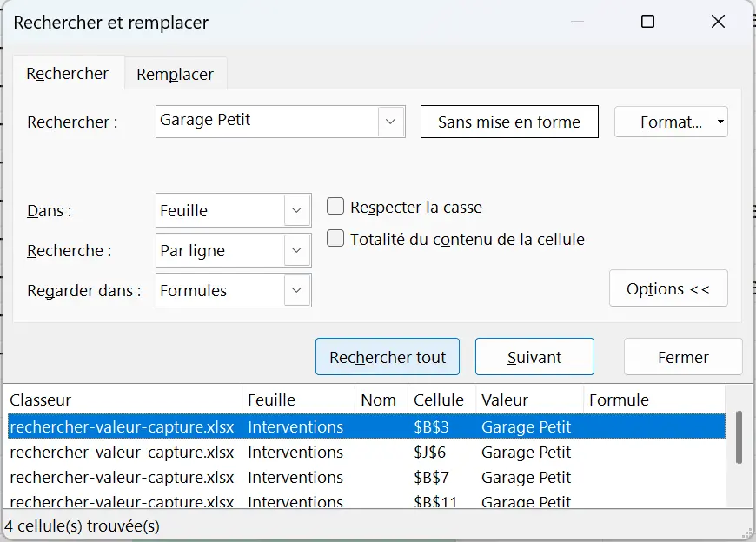Click the Rechercher tout button
Image resolution: width=756 pixels, height=542 pixels.
pos(388,357)
